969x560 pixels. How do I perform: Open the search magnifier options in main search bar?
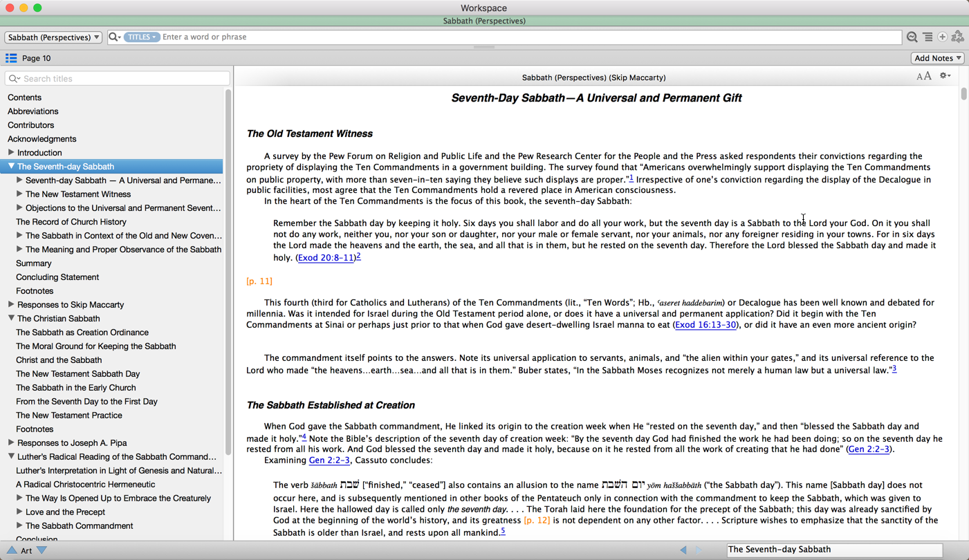(x=114, y=37)
